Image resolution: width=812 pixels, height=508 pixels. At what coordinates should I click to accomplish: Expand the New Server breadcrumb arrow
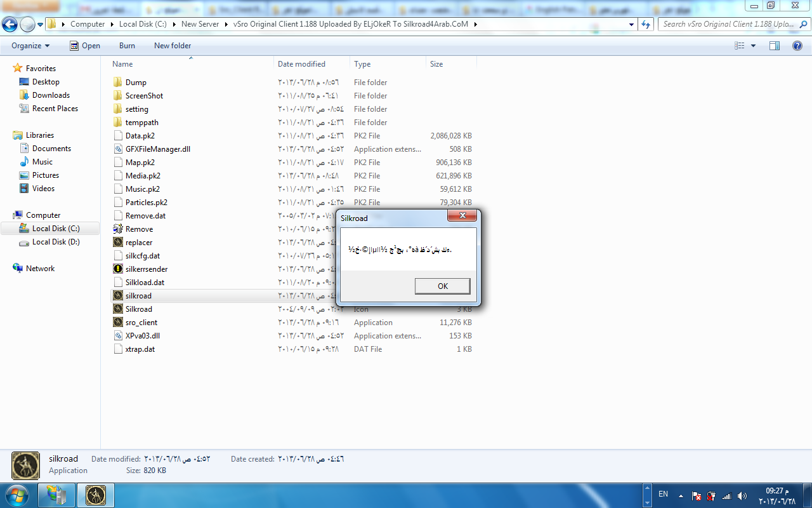[x=226, y=24]
